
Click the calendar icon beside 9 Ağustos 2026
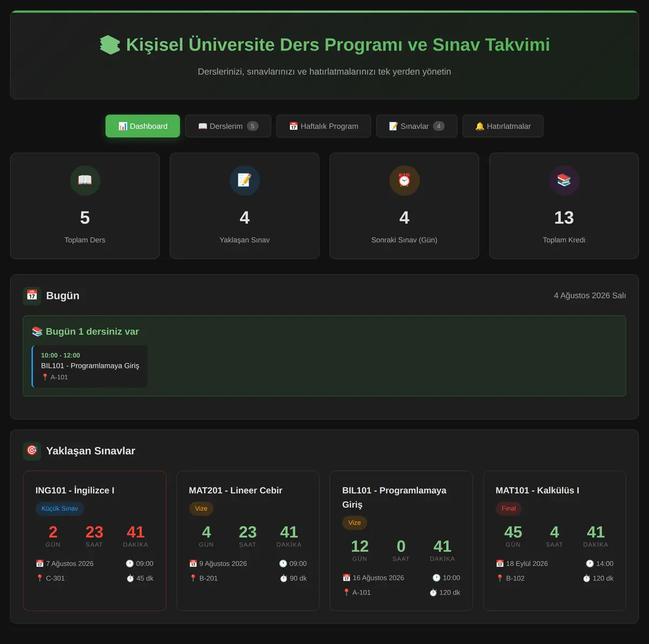coord(193,563)
